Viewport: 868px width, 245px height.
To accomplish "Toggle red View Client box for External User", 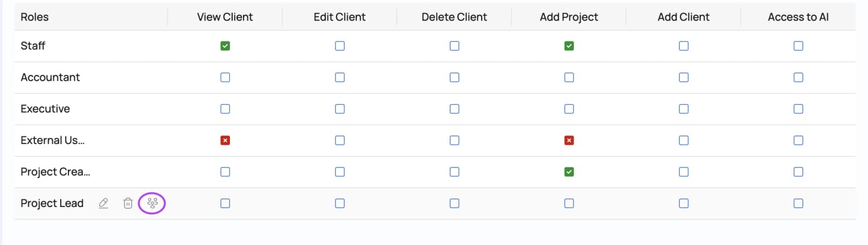I will 225,140.
